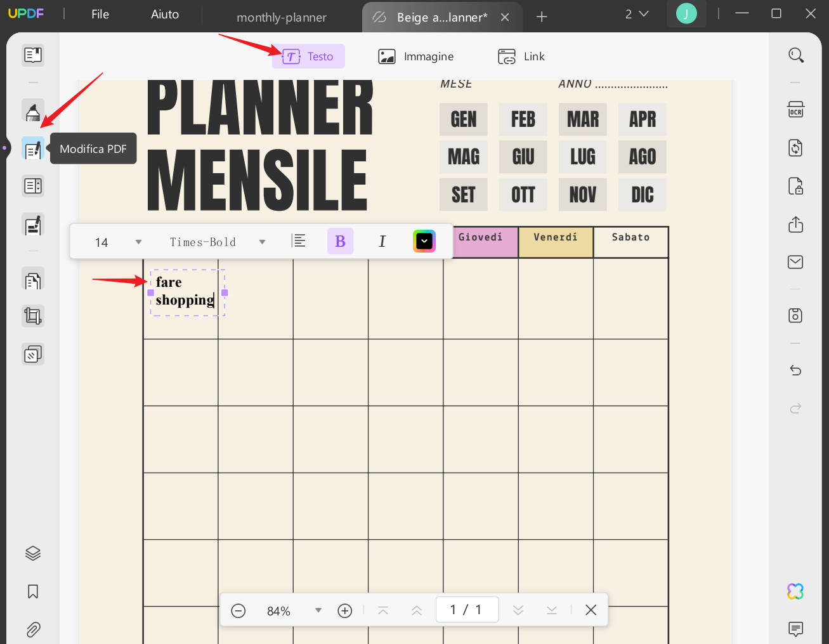Go to the next page

[518, 610]
